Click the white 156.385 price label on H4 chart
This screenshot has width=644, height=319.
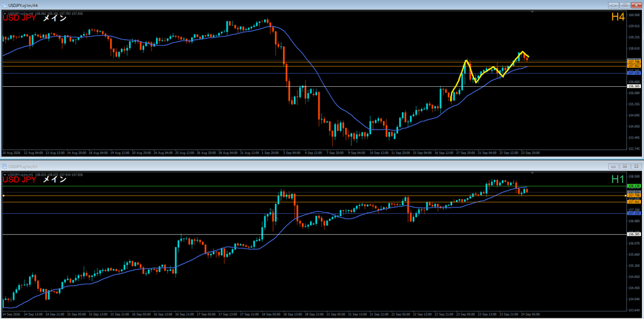pos(633,86)
